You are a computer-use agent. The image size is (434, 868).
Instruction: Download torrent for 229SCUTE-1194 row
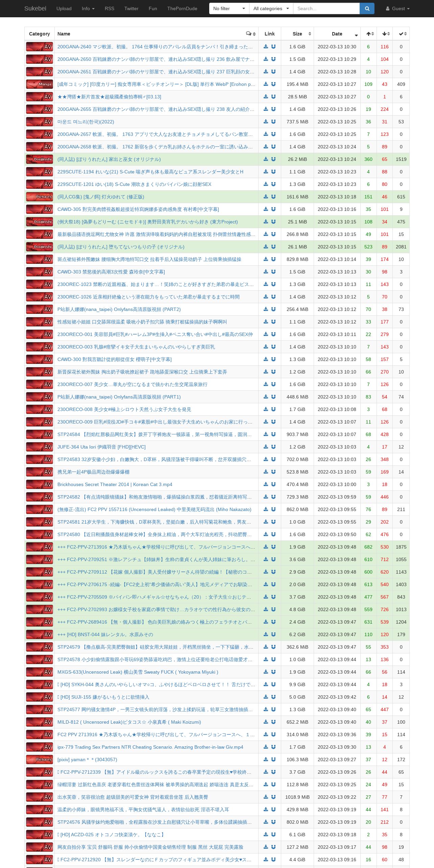point(266,172)
